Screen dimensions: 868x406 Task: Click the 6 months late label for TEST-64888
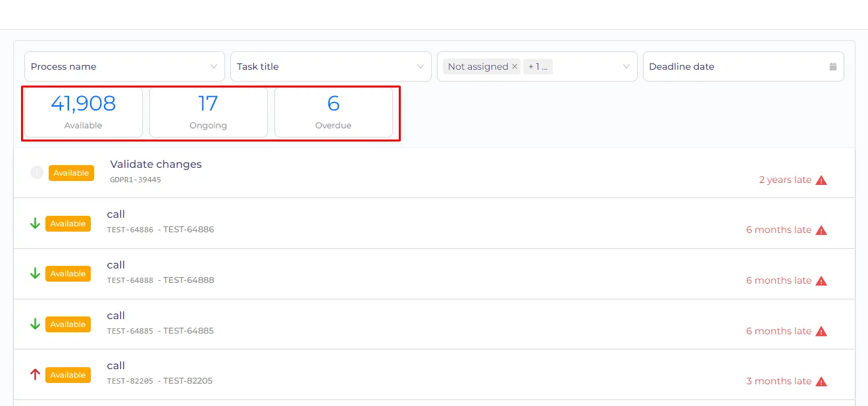[779, 281]
